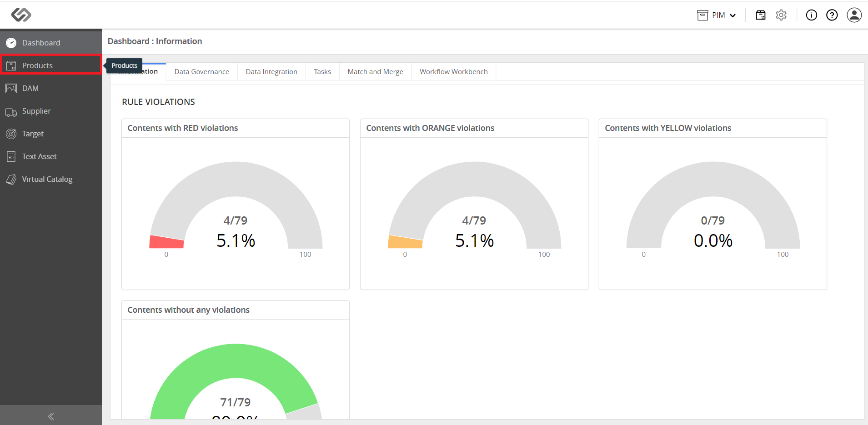Switch to the Workflow Workbench tab
Image resolution: width=868 pixels, height=425 pixels.
pos(454,72)
